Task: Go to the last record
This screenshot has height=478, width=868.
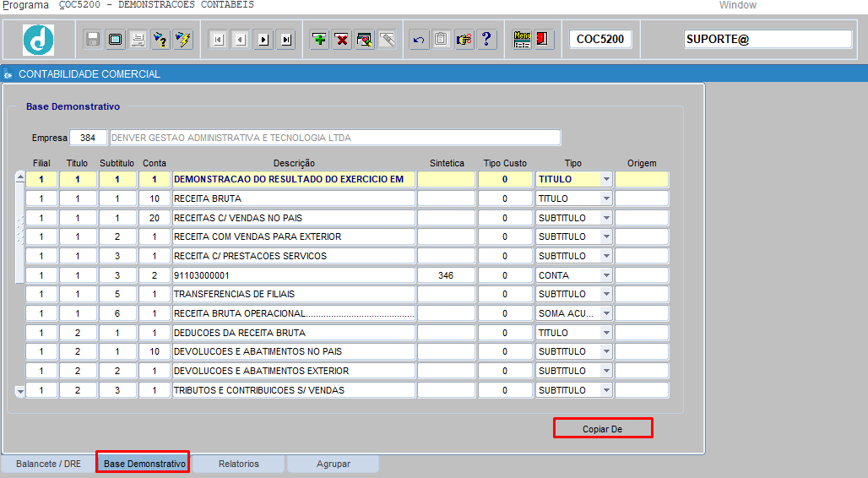Action: (x=286, y=40)
